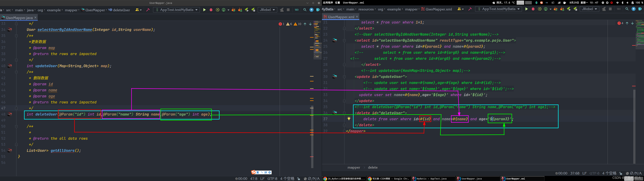The height and width of the screenshot is (181, 644).
Task: Collapse the select selectUserByIdAndUserName block fold marker
Action: 344,41
